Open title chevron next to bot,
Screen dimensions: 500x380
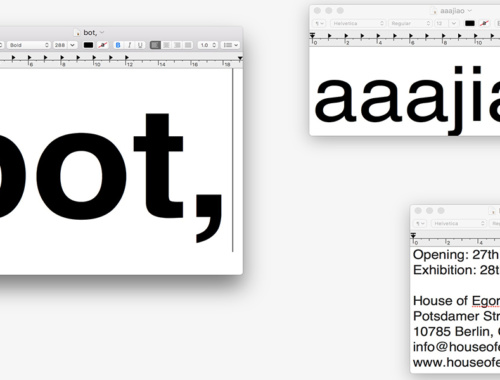102,32
